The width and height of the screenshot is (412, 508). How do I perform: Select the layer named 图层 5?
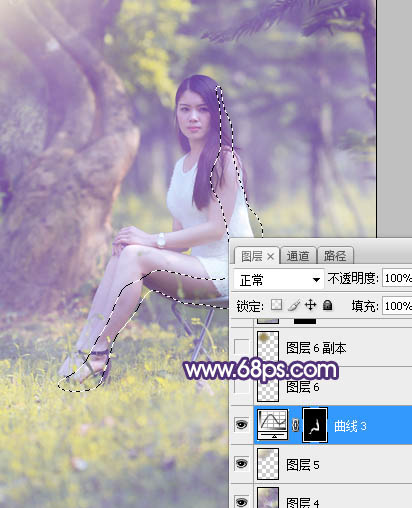click(x=303, y=464)
